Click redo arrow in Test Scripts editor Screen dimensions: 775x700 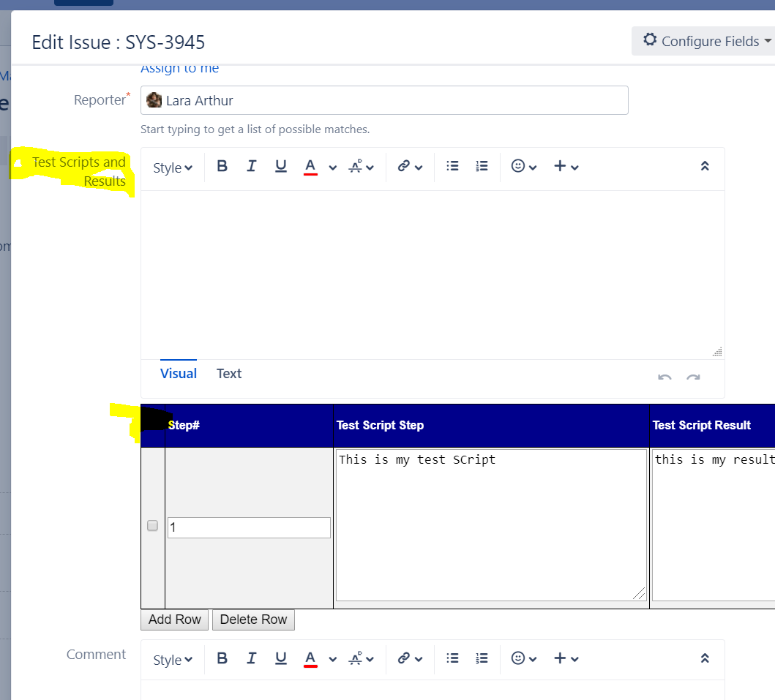tap(693, 377)
